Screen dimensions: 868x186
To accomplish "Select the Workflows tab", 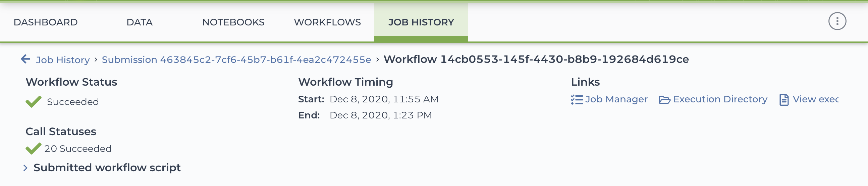I will (327, 22).
